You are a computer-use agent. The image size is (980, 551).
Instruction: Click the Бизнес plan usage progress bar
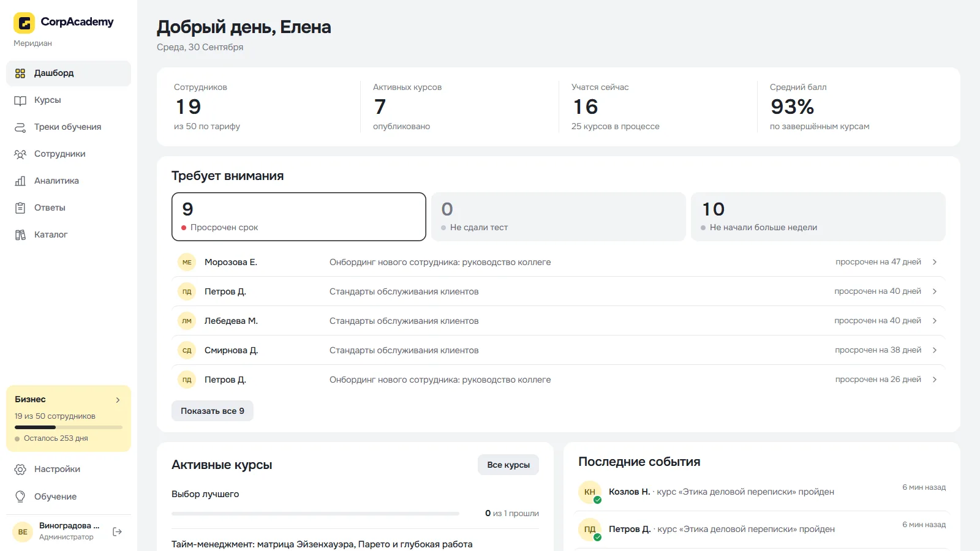(69, 427)
